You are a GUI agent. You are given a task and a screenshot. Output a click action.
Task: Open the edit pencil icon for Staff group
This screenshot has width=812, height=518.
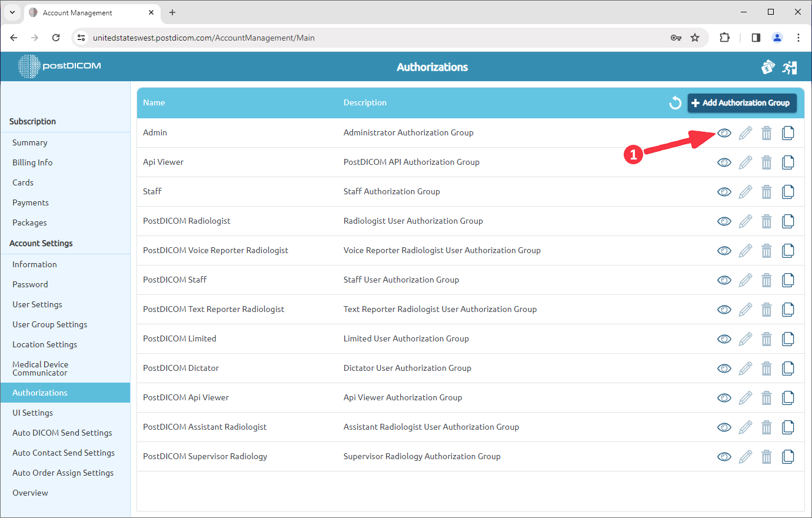745,191
